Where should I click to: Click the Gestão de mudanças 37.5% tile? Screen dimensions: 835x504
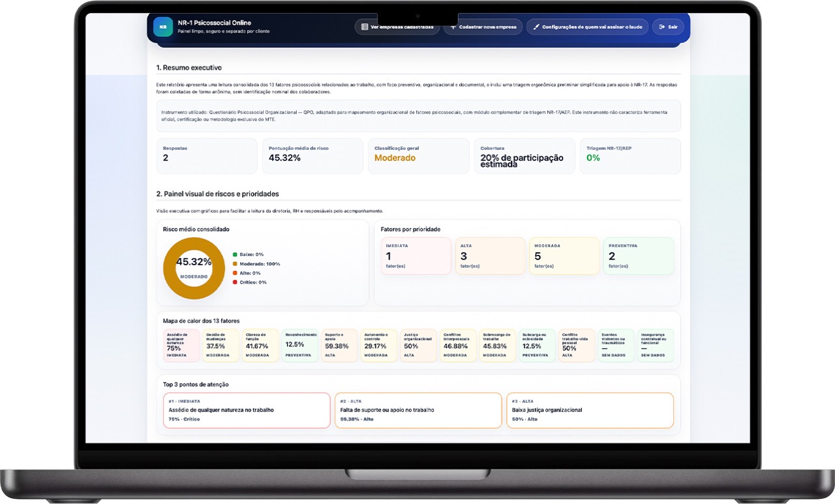tap(221, 346)
